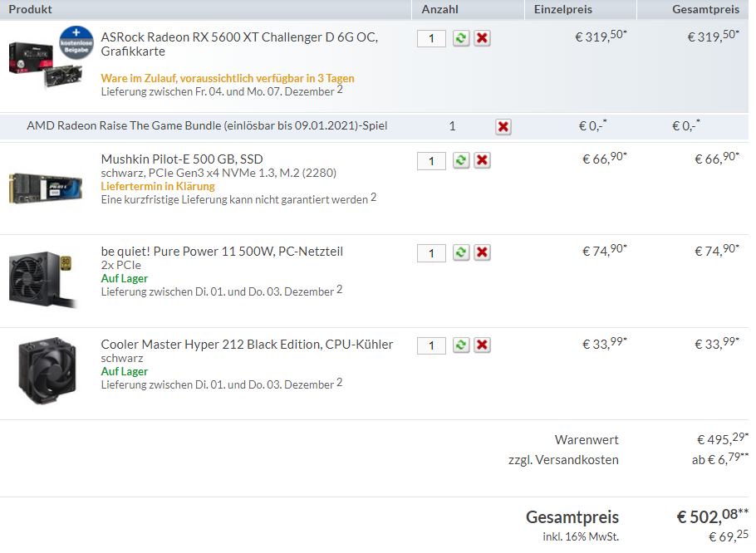View ASRock graphics card product thumbnail
This screenshot has width=756, height=553.
click(x=46, y=65)
